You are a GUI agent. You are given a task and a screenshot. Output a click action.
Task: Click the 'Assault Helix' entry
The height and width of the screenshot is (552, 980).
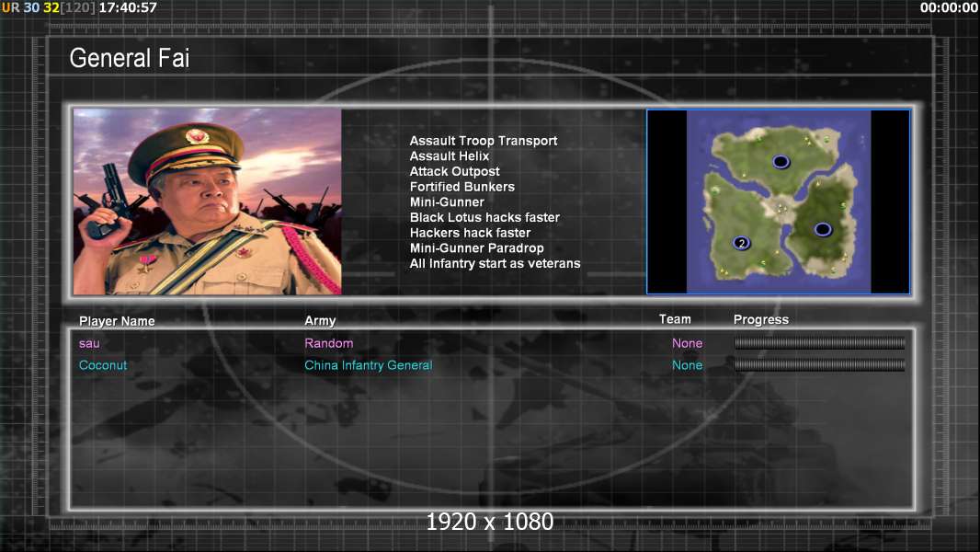pyautogui.click(x=450, y=156)
